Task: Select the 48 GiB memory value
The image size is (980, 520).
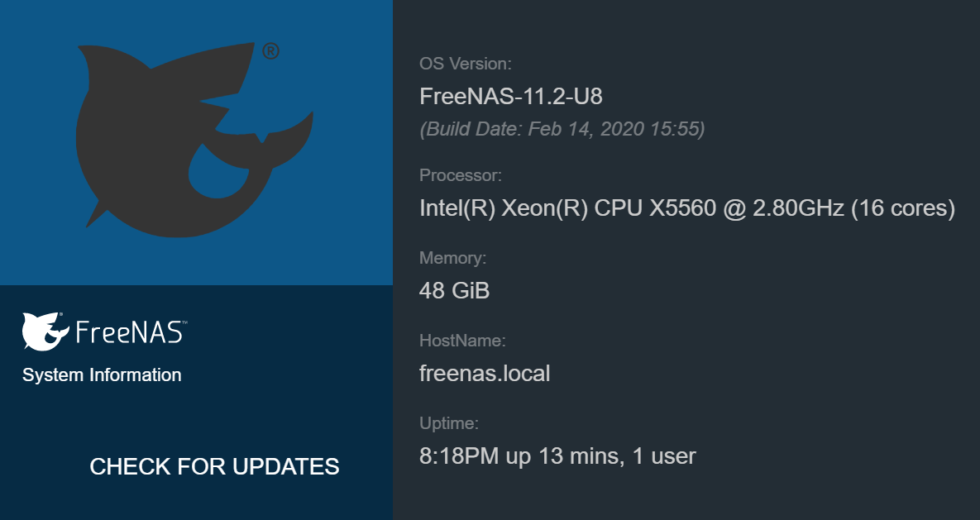Action: coord(455,291)
